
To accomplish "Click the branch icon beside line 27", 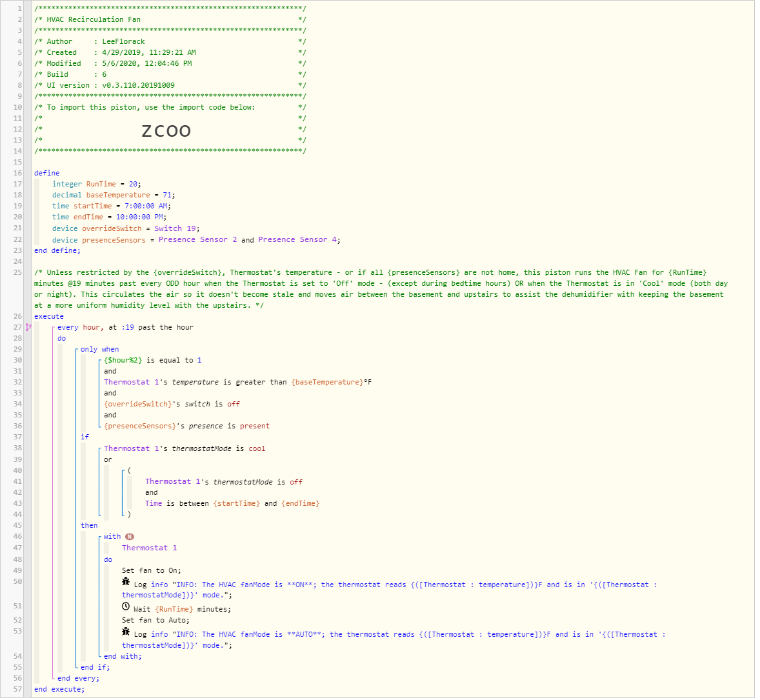I will (28, 328).
